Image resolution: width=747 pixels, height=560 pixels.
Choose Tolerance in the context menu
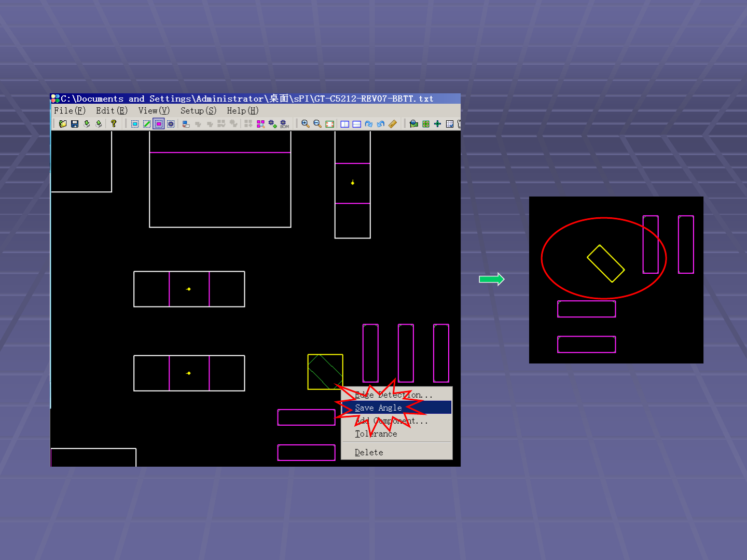point(396,433)
